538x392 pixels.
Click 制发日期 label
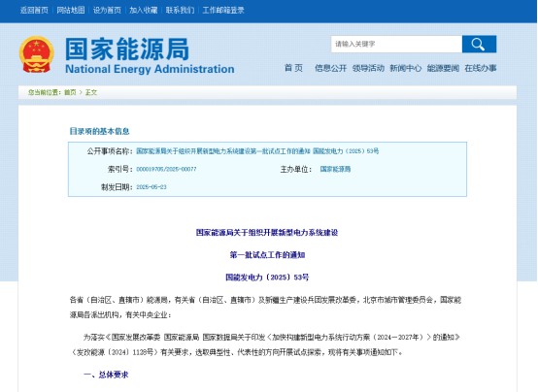pyautogui.click(x=117, y=187)
